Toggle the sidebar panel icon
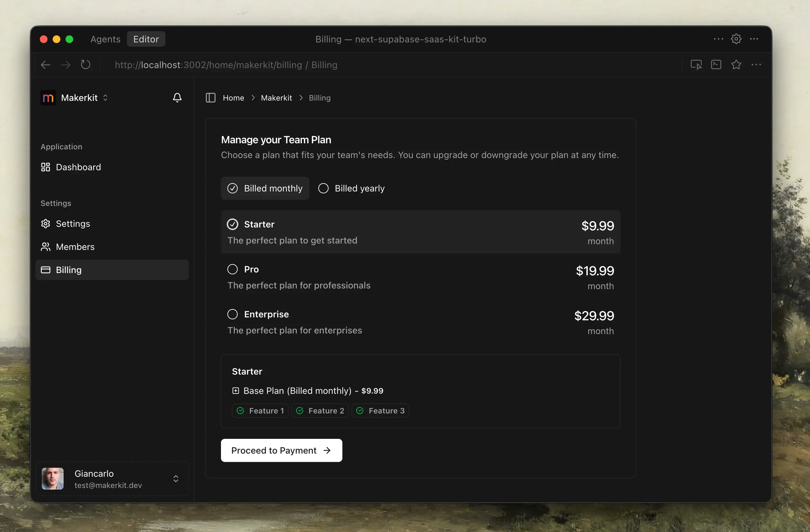The image size is (810, 532). [210, 98]
